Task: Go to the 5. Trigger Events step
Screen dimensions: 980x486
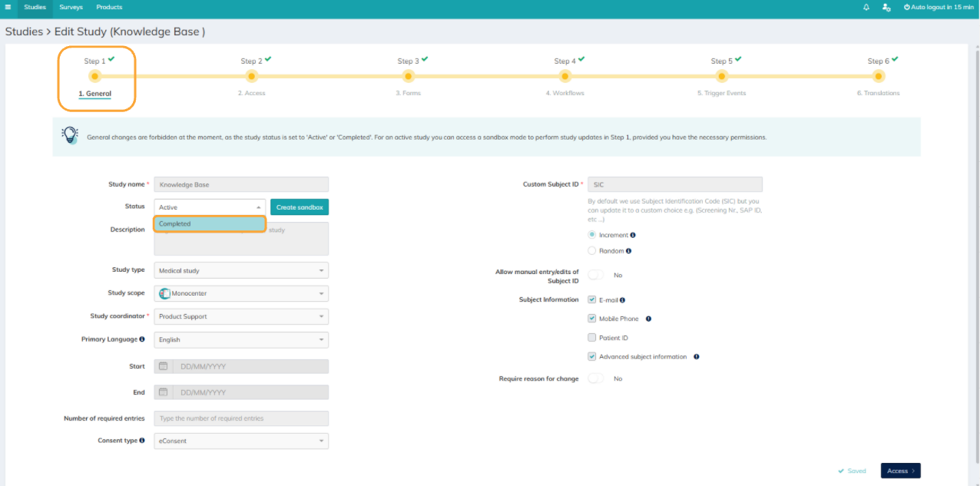Action: point(721,94)
